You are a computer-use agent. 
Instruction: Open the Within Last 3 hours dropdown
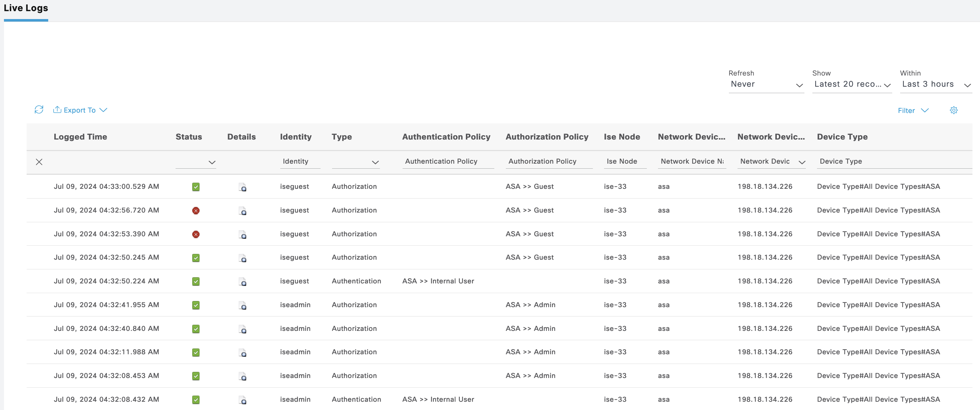(935, 85)
